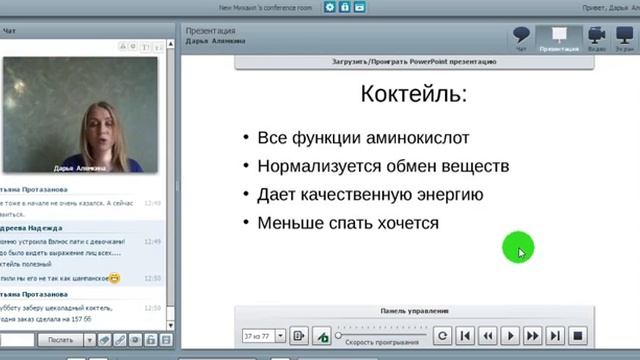The width and height of the screenshot is (640, 360).
Task: Open the slide number dropdown showing 37 из 77
Action: pyautogui.click(x=280, y=336)
